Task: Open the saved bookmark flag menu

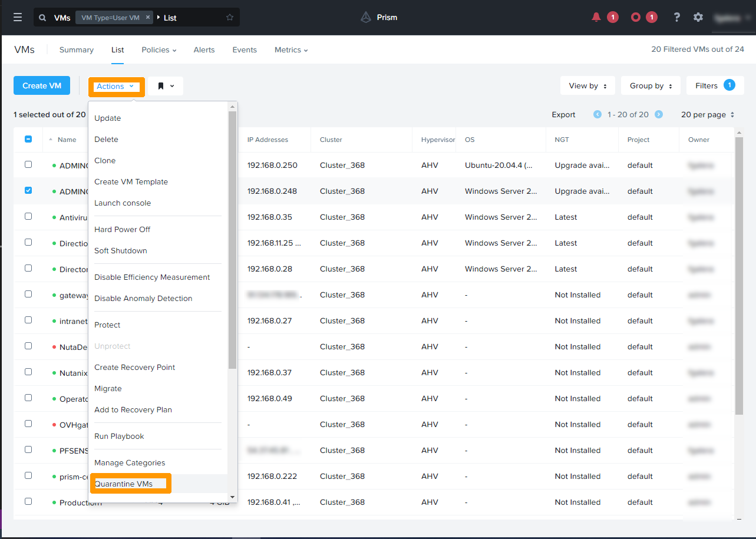Action: tap(166, 85)
